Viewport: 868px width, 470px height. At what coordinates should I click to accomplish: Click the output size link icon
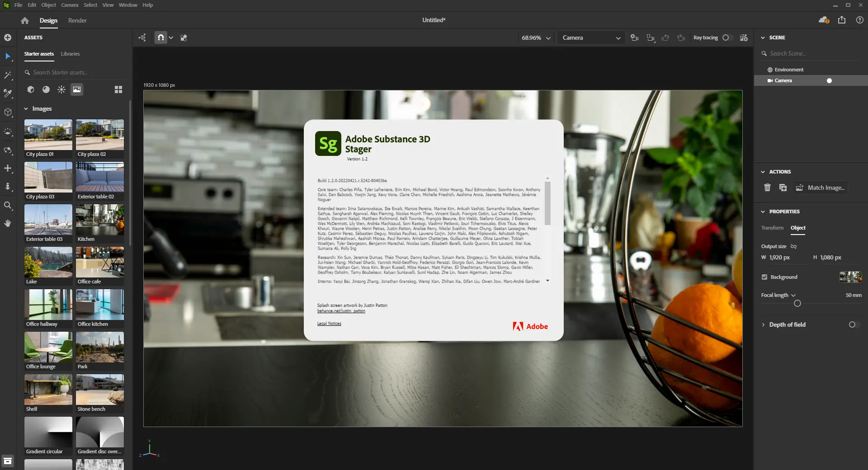(x=793, y=246)
